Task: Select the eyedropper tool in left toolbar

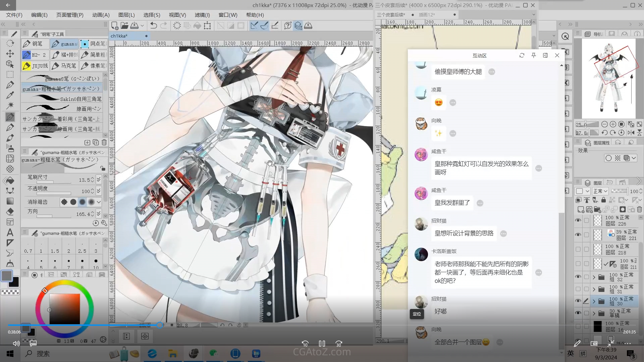Action: (10, 95)
